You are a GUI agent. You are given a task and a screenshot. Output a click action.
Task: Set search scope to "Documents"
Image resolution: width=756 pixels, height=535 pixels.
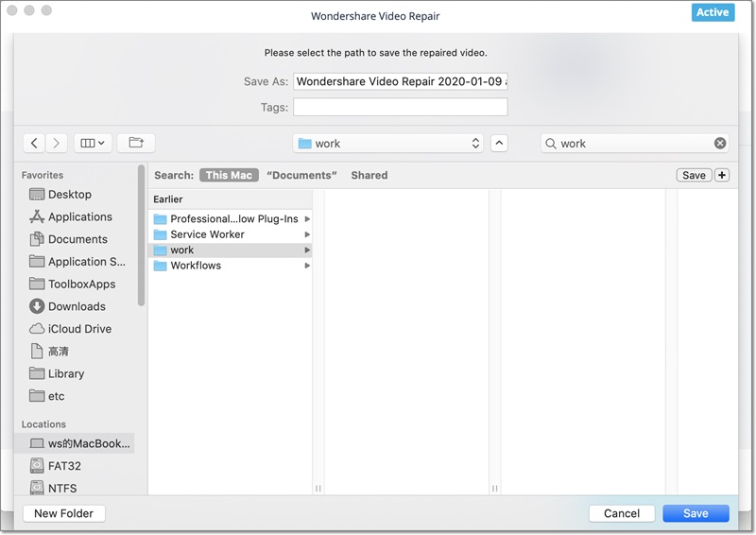(301, 175)
